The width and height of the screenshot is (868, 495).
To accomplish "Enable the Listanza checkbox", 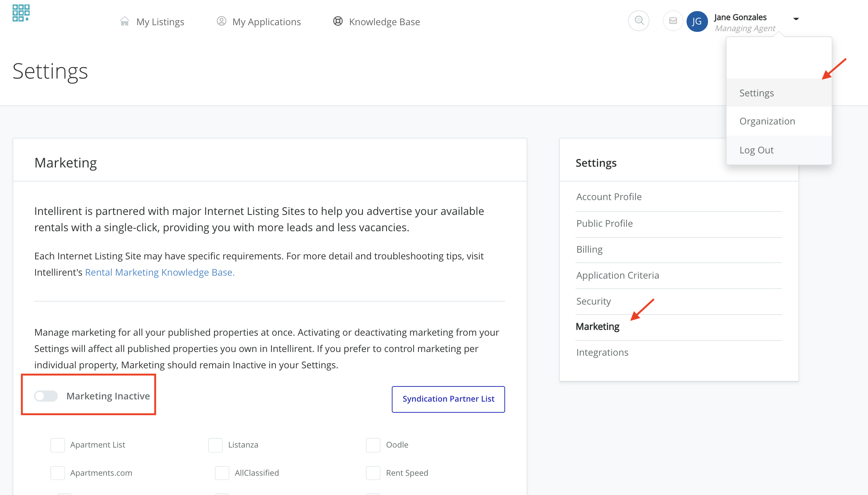I will point(216,445).
